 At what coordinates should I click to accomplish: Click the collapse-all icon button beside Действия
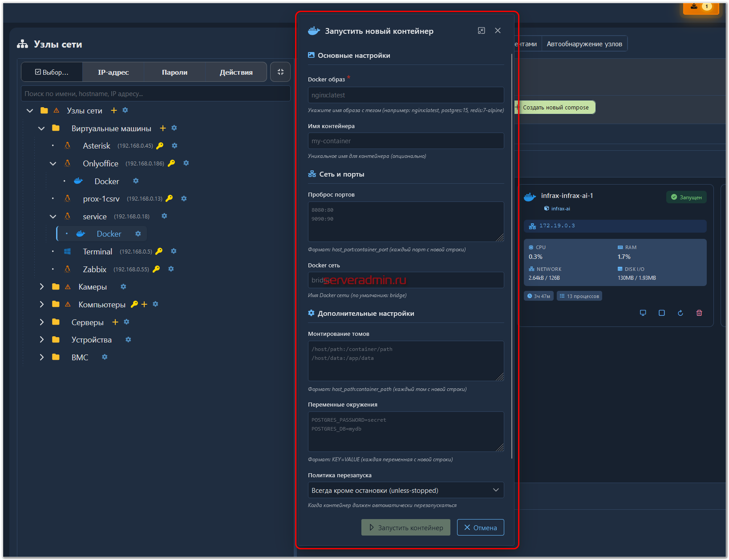pos(280,72)
